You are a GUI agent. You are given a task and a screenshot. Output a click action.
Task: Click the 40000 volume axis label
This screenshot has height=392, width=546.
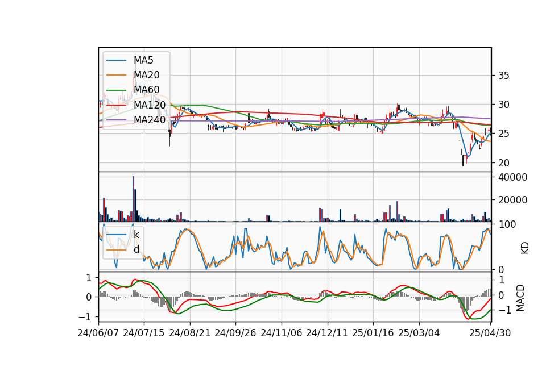click(512, 177)
